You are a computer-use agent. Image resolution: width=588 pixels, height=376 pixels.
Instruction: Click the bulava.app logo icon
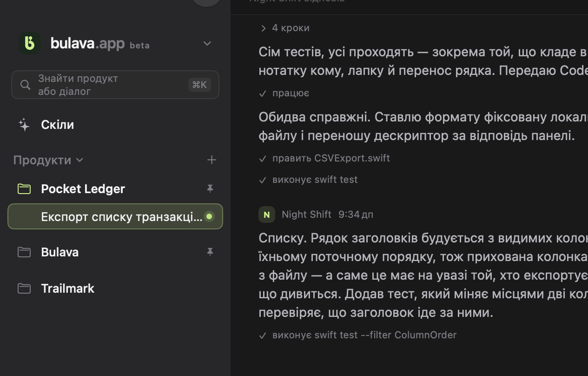coord(29,43)
